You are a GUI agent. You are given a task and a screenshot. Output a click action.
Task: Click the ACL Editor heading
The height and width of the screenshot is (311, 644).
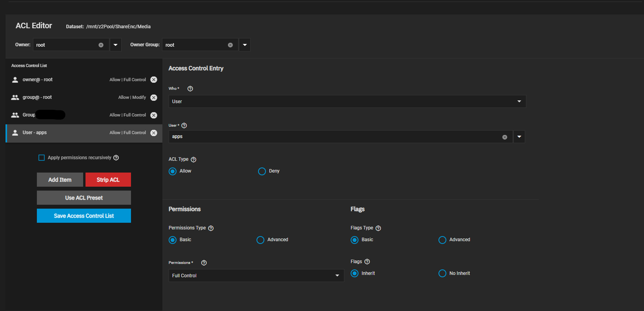[34, 25]
